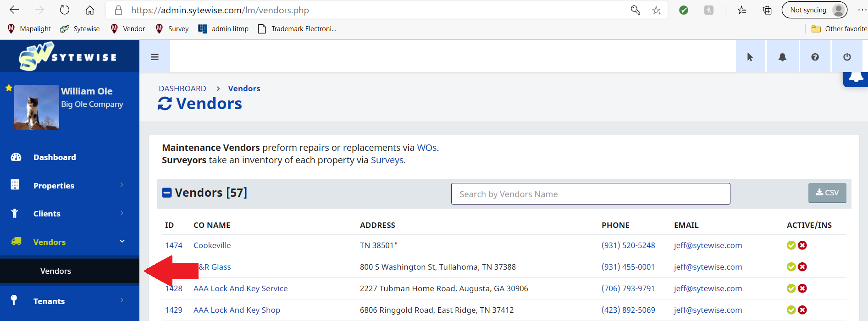Toggle active checkmark for AAA Lock And Key Shop

click(x=791, y=310)
